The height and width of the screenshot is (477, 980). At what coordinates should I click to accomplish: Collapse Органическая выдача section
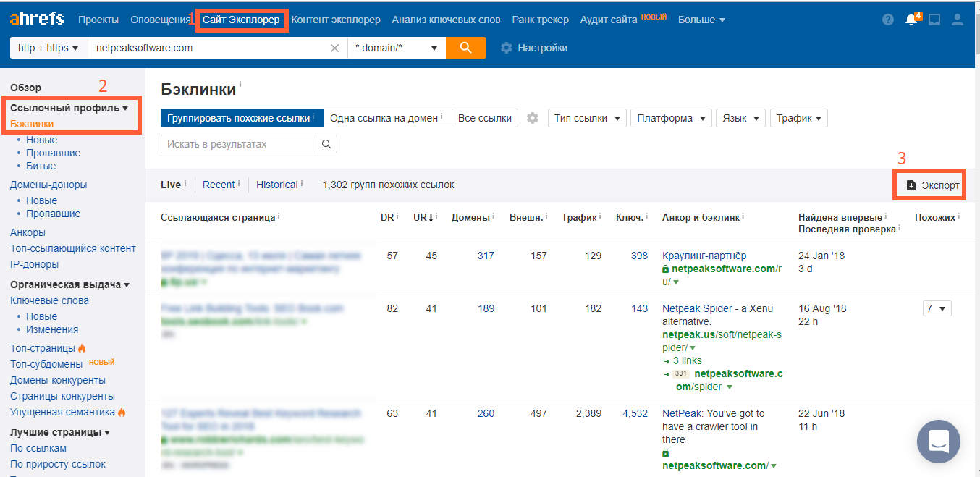[x=70, y=284]
